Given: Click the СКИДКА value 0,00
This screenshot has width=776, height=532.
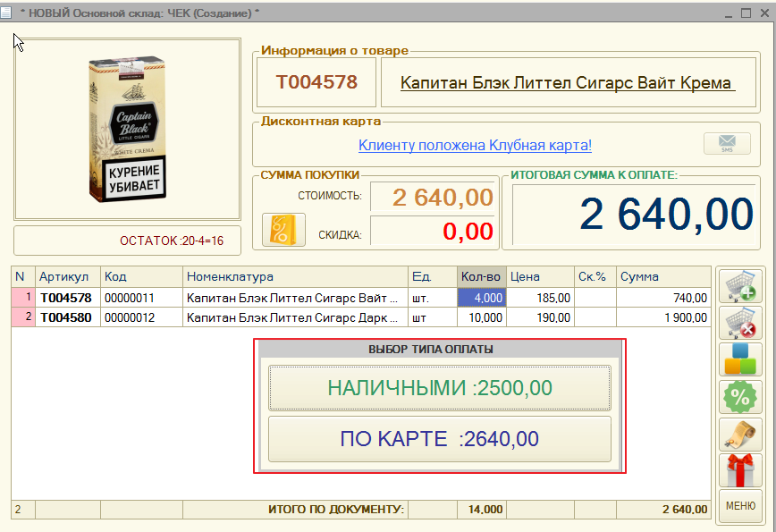Looking at the screenshot, I should pyautogui.click(x=433, y=231).
